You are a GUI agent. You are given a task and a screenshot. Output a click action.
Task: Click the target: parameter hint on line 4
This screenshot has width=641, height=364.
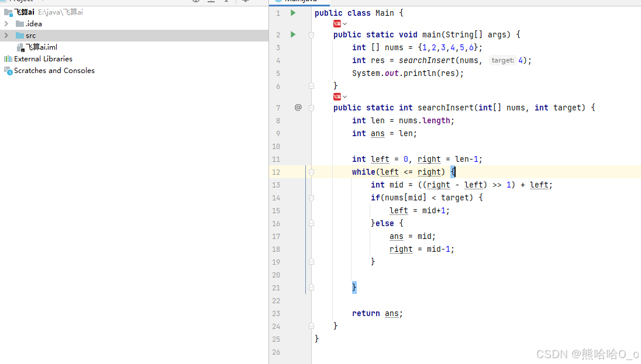pyautogui.click(x=502, y=60)
